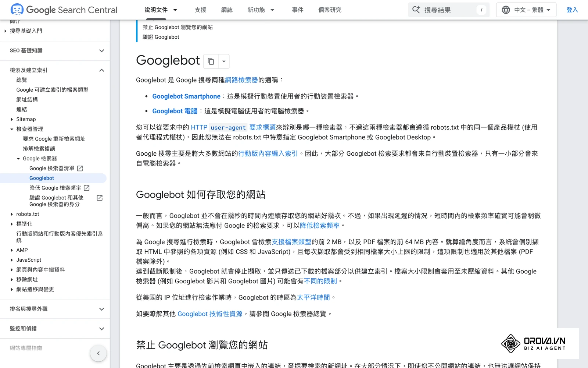Open HTTP user-agent 要求標頭 link

(233, 127)
